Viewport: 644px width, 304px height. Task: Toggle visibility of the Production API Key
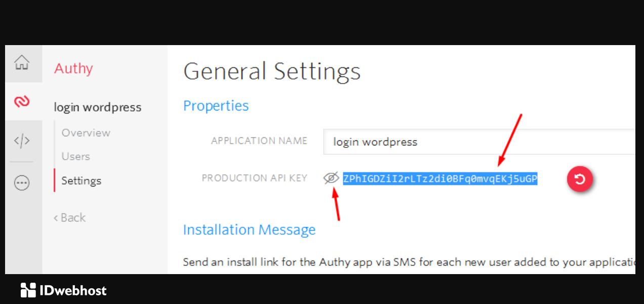331,178
